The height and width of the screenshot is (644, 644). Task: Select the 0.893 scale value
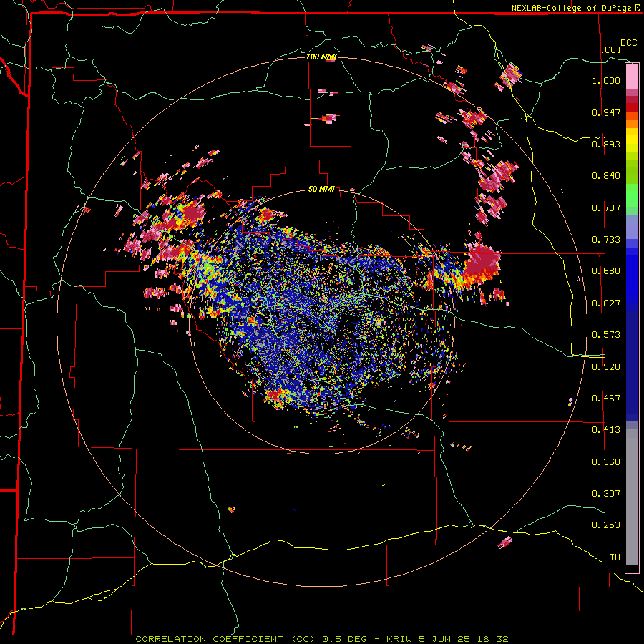point(606,144)
